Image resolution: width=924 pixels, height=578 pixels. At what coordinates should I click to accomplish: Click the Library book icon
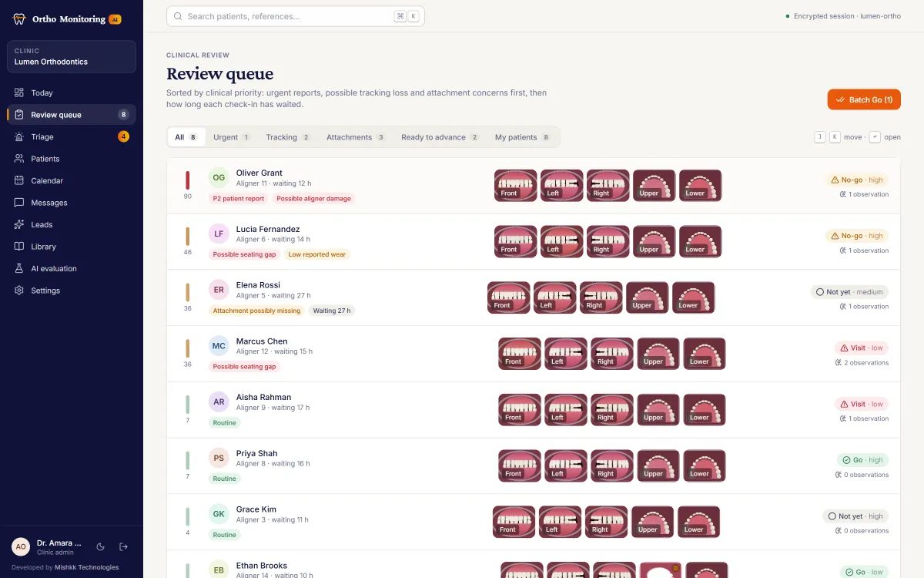[19, 247]
